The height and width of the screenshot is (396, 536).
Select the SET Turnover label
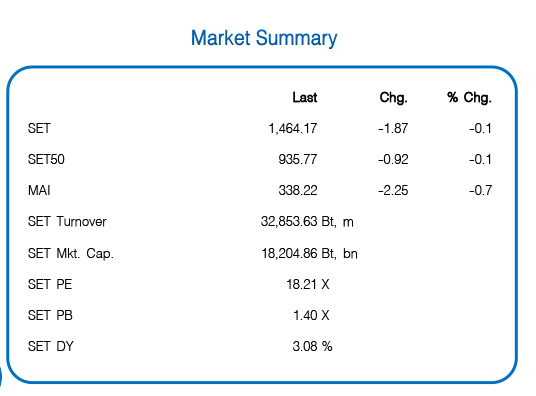(x=67, y=222)
